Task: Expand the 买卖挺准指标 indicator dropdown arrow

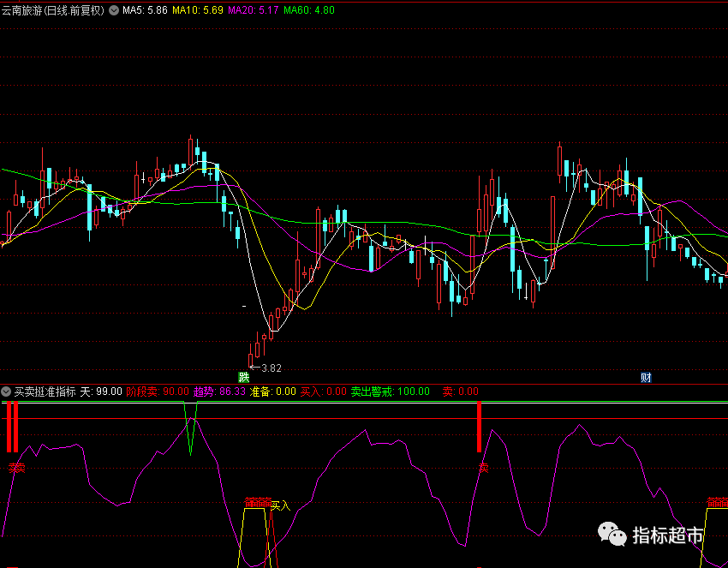Action: 7,392
